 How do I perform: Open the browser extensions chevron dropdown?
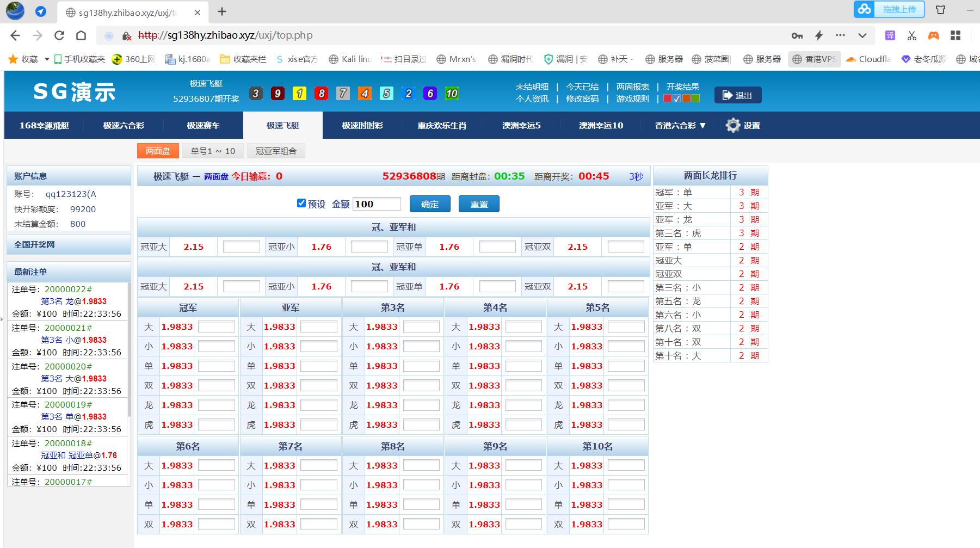[x=861, y=35]
